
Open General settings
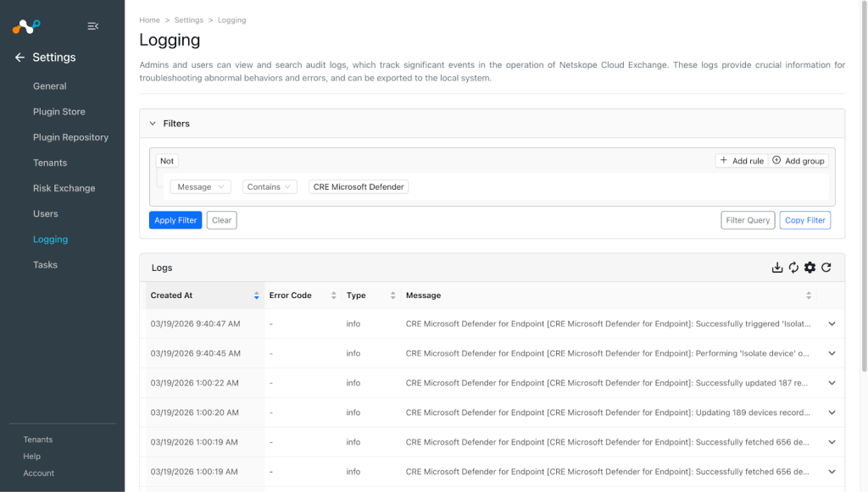pos(50,86)
